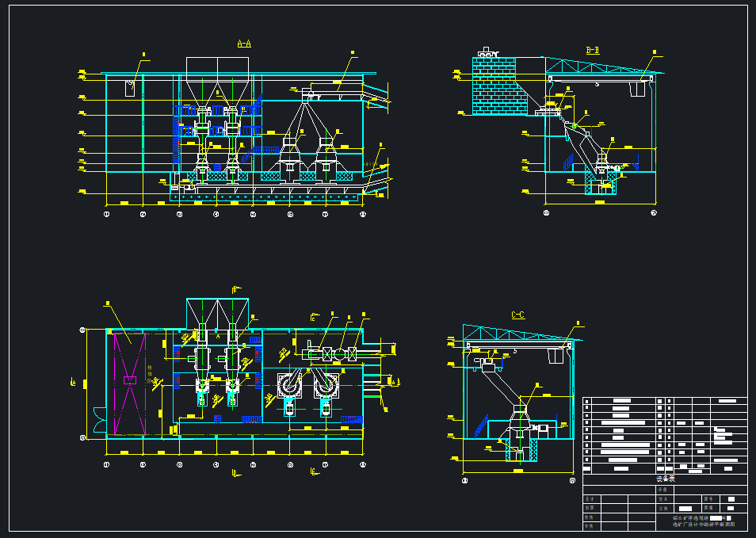Screen dimensions: 756x538
Task: Select the roof truss in section B-B
Action: coord(604,66)
